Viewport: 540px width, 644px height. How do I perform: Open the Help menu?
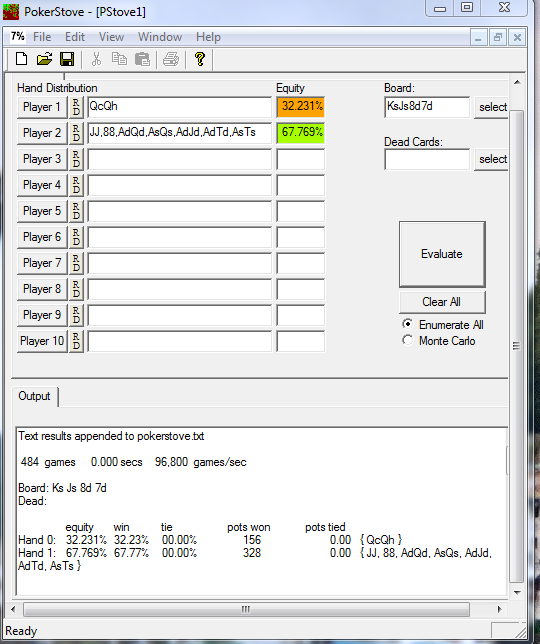pyautogui.click(x=208, y=37)
